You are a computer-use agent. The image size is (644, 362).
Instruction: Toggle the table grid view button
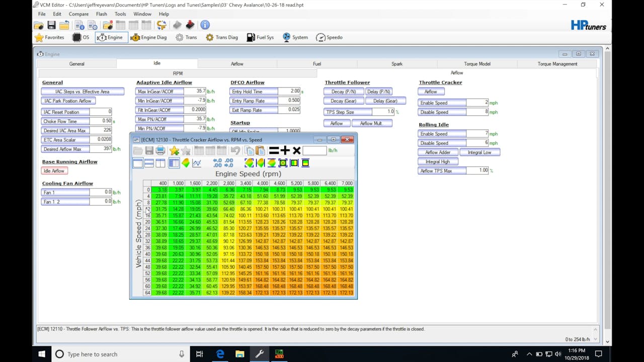click(174, 163)
